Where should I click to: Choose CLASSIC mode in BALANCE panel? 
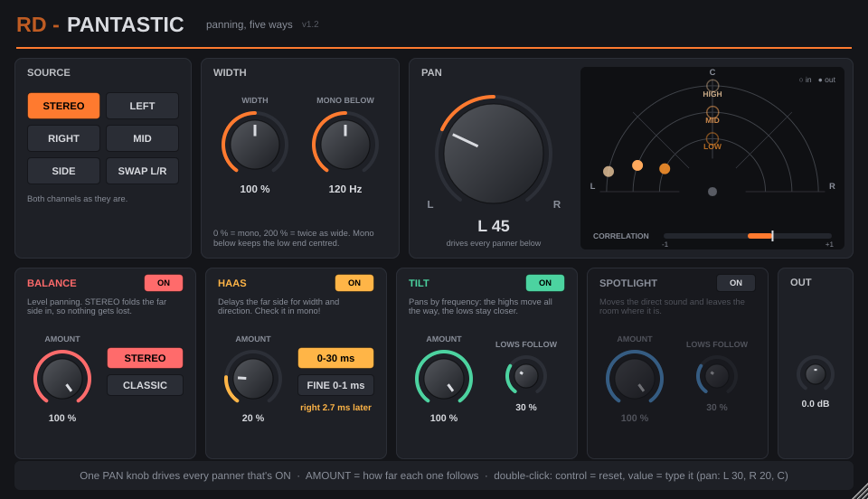pos(145,385)
